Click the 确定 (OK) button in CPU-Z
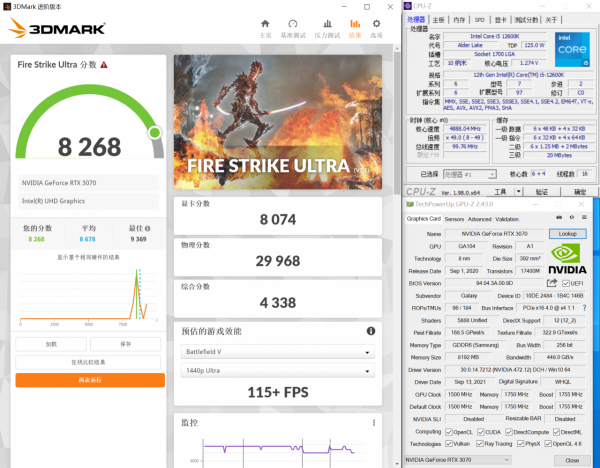Screen dimensions: 600x468 (579, 192)
